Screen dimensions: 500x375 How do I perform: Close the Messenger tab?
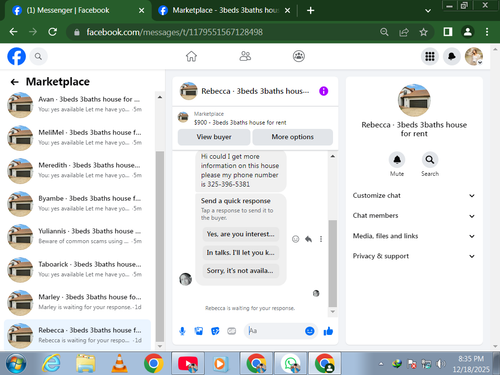point(141,11)
